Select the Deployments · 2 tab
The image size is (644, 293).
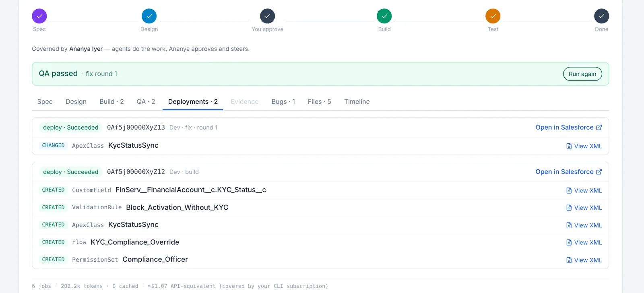pos(193,101)
